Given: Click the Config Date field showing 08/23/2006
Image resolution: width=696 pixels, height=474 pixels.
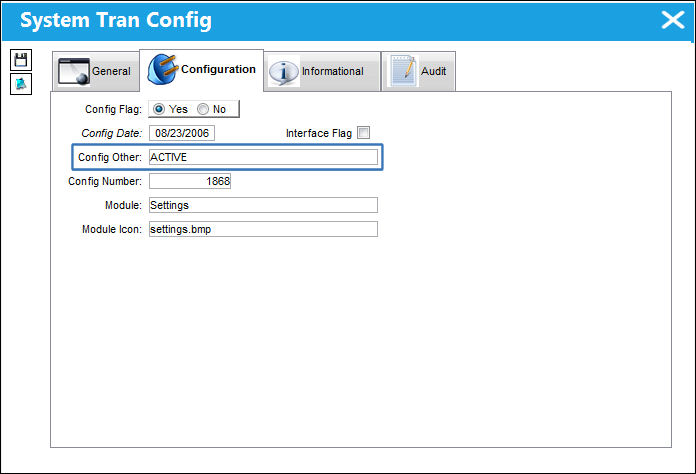Looking at the screenshot, I should tap(182, 133).
